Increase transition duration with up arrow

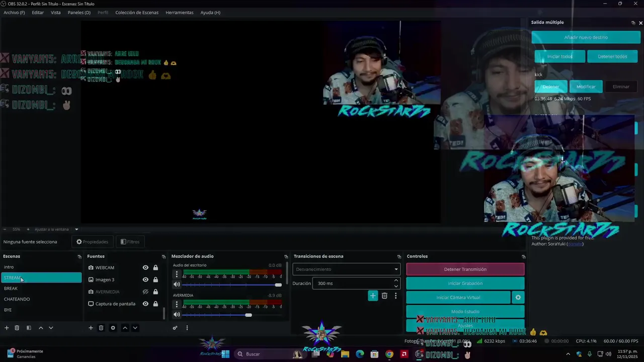click(396, 281)
